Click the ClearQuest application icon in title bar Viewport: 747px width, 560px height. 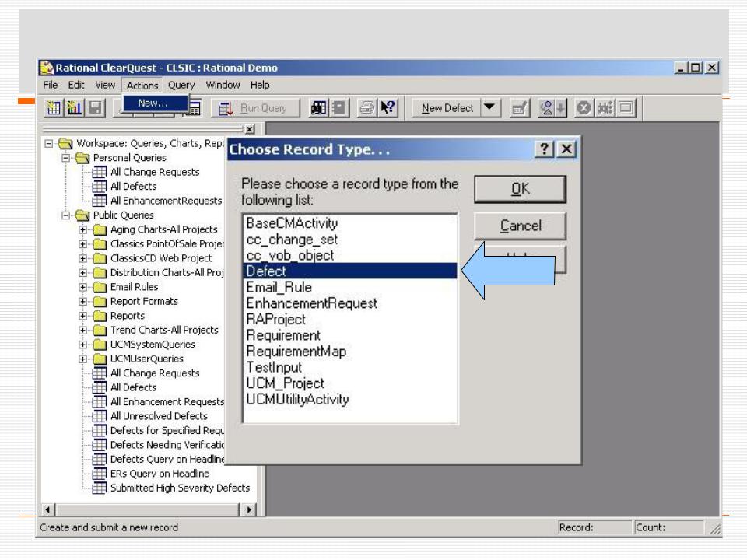click(x=47, y=68)
